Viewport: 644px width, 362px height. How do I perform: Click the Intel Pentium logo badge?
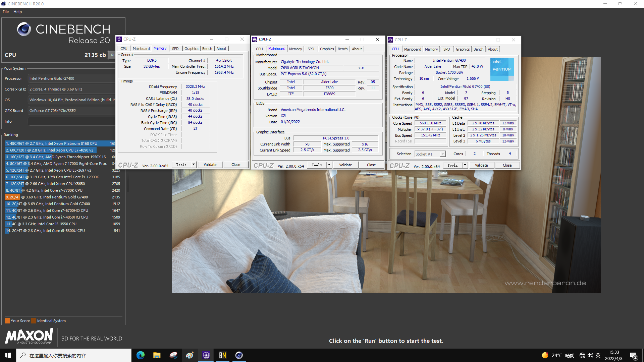pos(502,69)
